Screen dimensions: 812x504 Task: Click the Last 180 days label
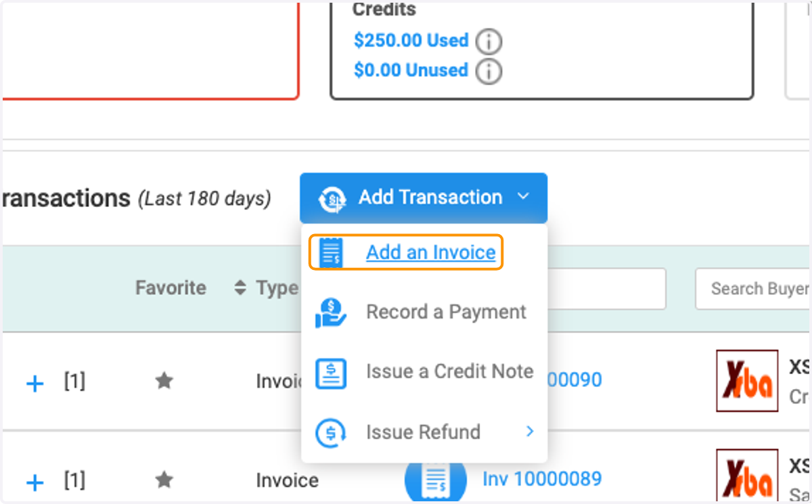coord(204,199)
